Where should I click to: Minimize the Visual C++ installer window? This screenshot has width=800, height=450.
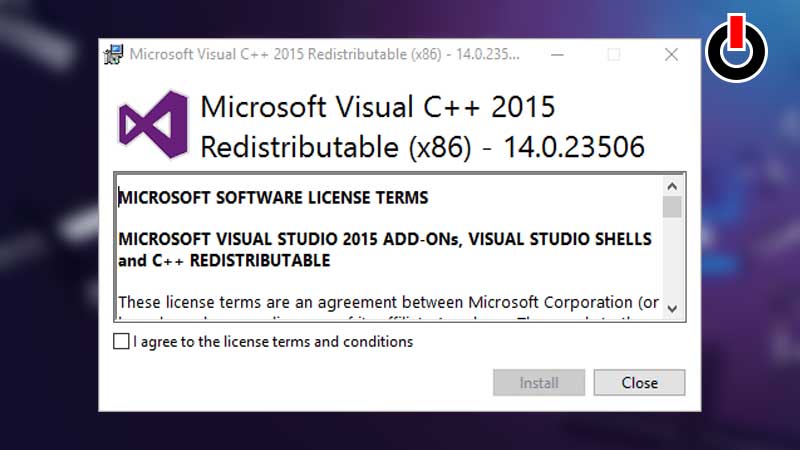click(558, 55)
